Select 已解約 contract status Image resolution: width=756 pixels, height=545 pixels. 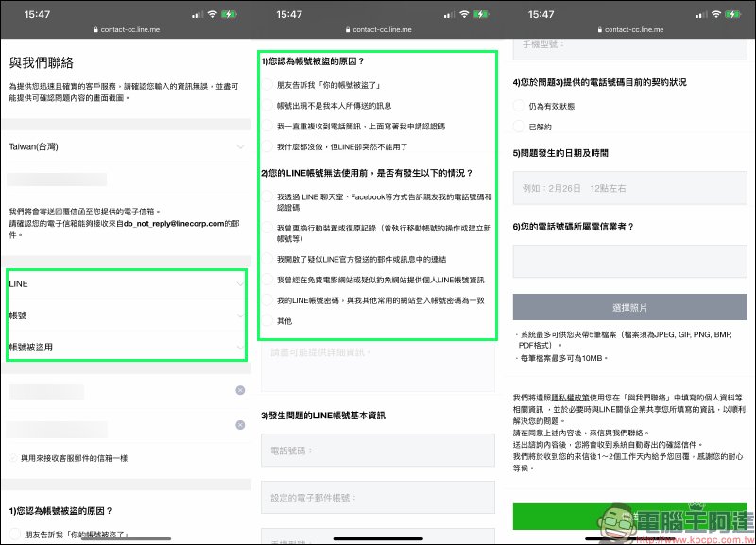(x=519, y=127)
